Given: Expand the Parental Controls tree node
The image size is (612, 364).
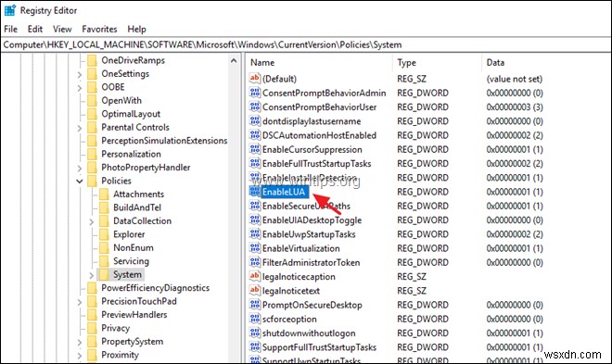Looking at the screenshot, I should [x=79, y=128].
